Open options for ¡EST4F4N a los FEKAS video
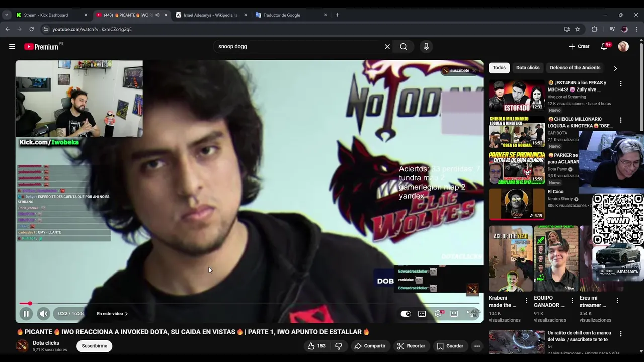644x362 pixels. click(x=620, y=84)
